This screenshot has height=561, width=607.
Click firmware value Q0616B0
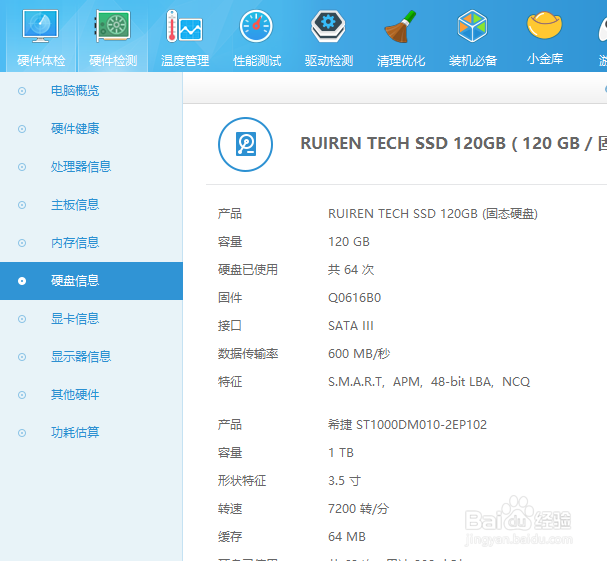[355, 298]
